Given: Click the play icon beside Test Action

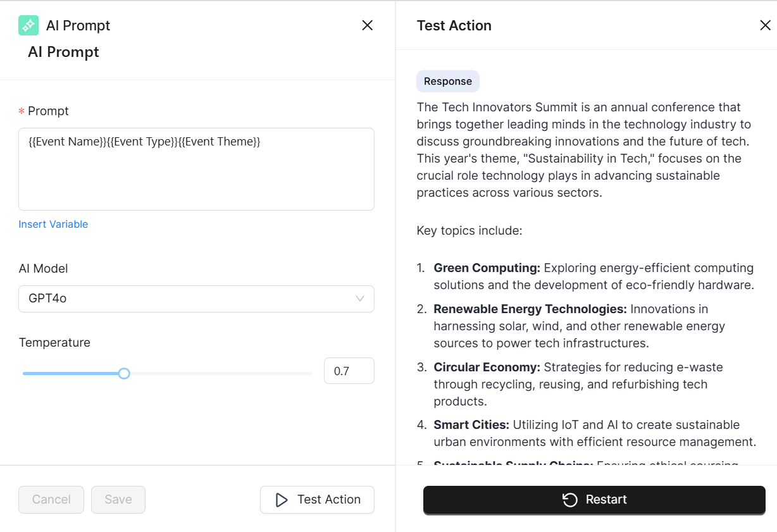Looking at the screenshot, I should click(282, 500).
